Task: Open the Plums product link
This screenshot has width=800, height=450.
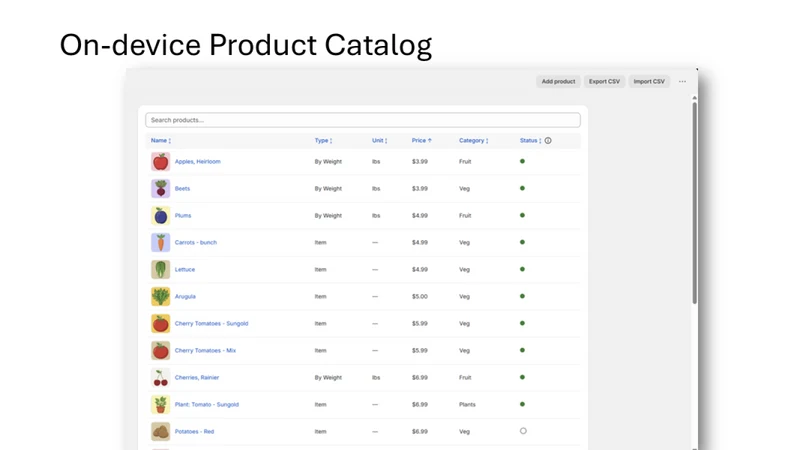Action: pos(183,216)
